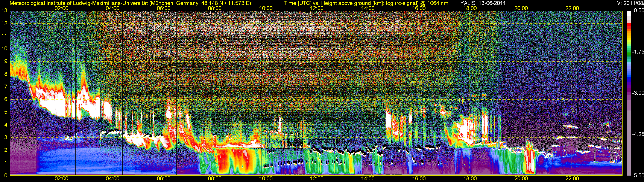Click the bottom axis '22:00' time label
Image resolution: width=644 pixels, height=182 pixels.
coord(572,179)
